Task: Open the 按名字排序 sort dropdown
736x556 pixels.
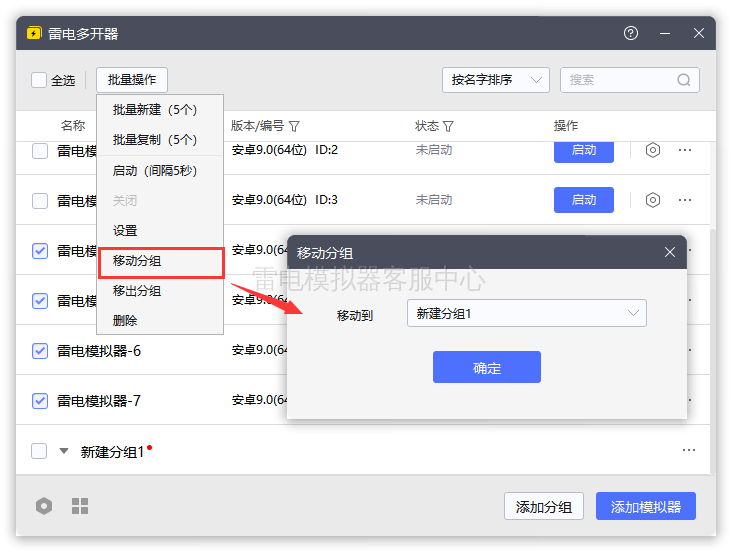Action: (x=496, y=80)
